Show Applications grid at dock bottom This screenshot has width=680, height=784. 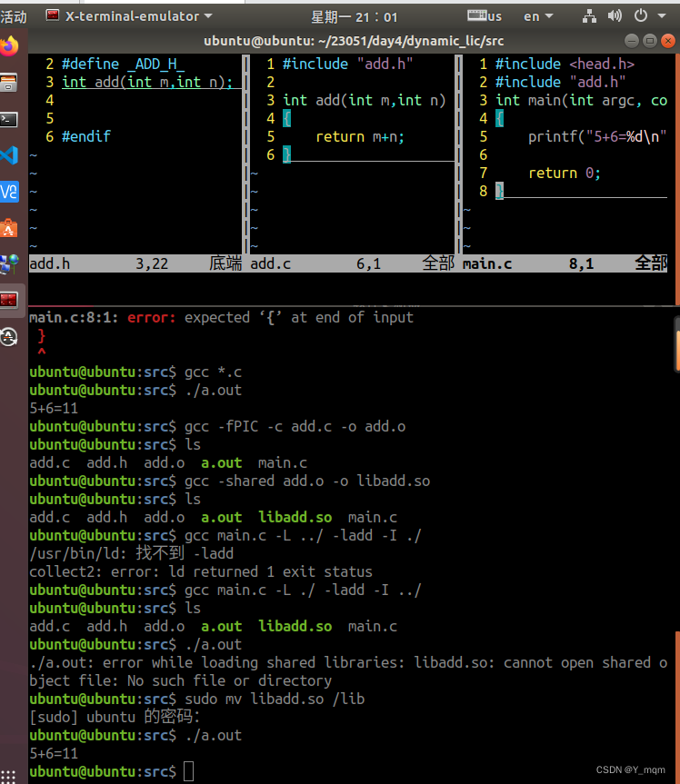[8, 777]
